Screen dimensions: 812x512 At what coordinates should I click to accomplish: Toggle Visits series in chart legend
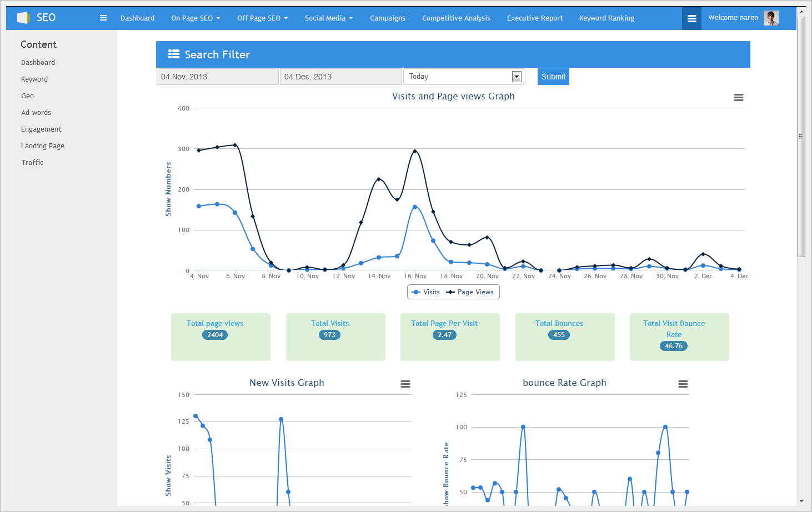pyautogui.click(x=425, y=292)
